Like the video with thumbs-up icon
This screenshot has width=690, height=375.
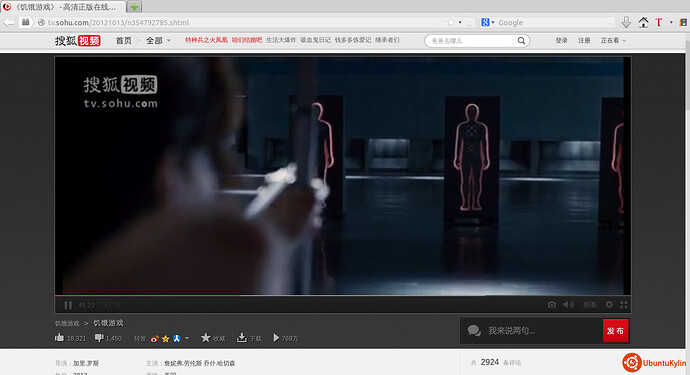(59, 338)
